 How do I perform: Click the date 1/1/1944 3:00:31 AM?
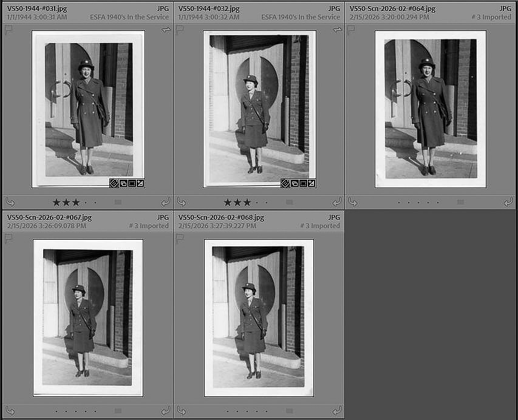(37, 17)
